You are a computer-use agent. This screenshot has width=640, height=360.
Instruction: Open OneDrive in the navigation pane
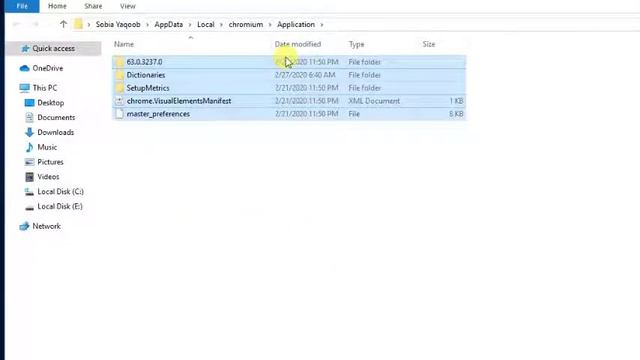click(48, 68)
